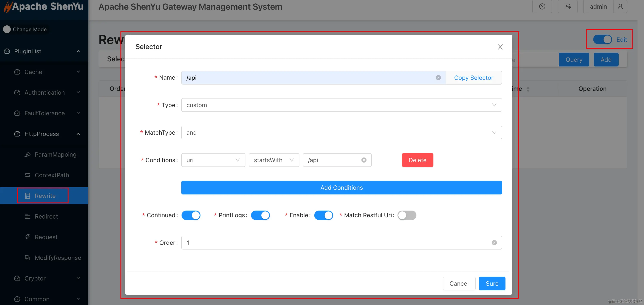Click the Add Conditions button
The height and width of the screenshot is (305, 644).
tap(341, 188)
